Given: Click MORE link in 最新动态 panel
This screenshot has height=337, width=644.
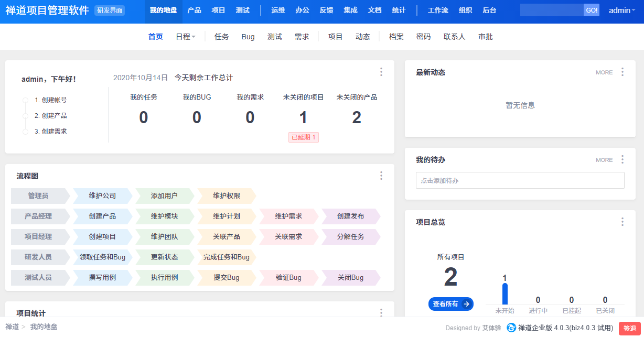Looking at the screenshot, I should click(x=604, y=72).
